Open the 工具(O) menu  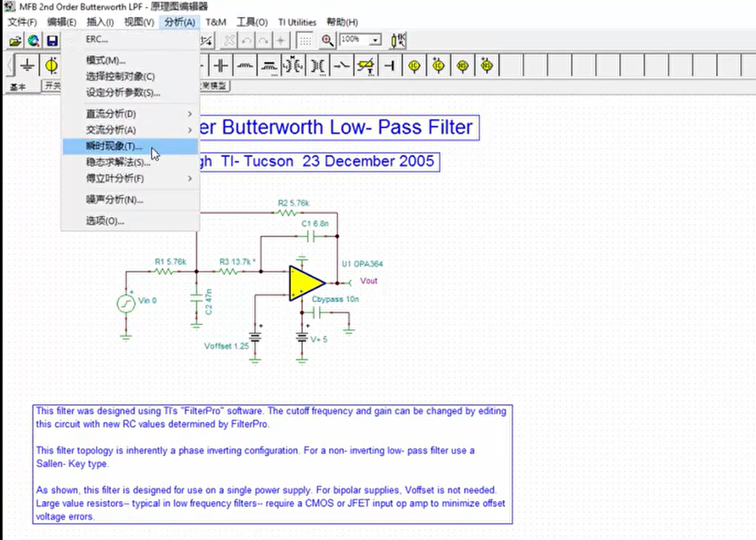tap(252, 22)
